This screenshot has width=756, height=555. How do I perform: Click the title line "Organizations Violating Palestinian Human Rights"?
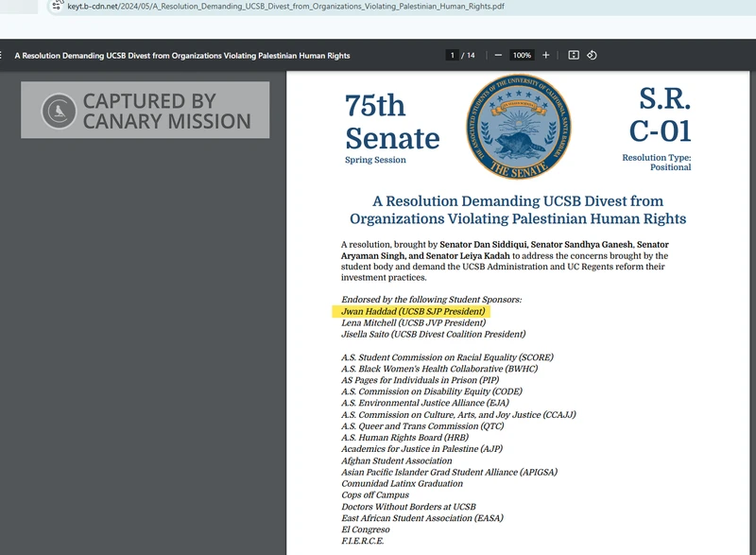point(518,219)
